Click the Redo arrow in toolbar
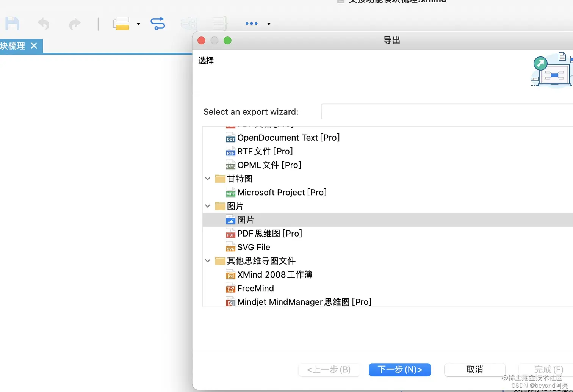Screen dimensions: 573x392 pyautogui.click(x=75, y=24)
